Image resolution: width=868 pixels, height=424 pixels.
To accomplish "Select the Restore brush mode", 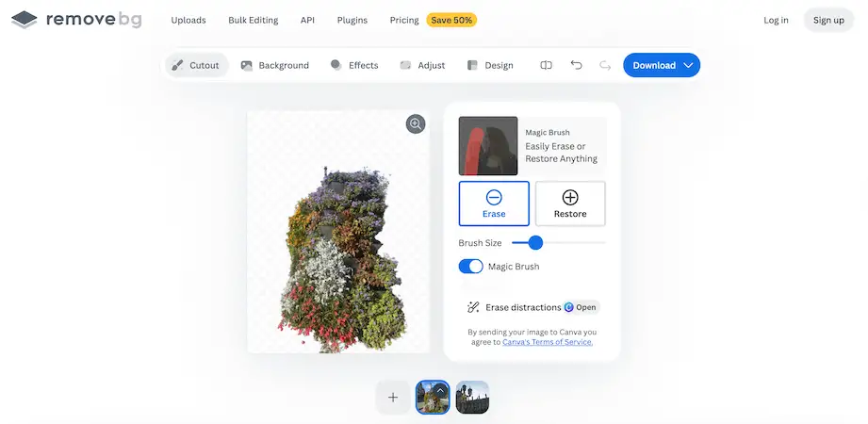I will pyautogui.click(x=570, y=204).
